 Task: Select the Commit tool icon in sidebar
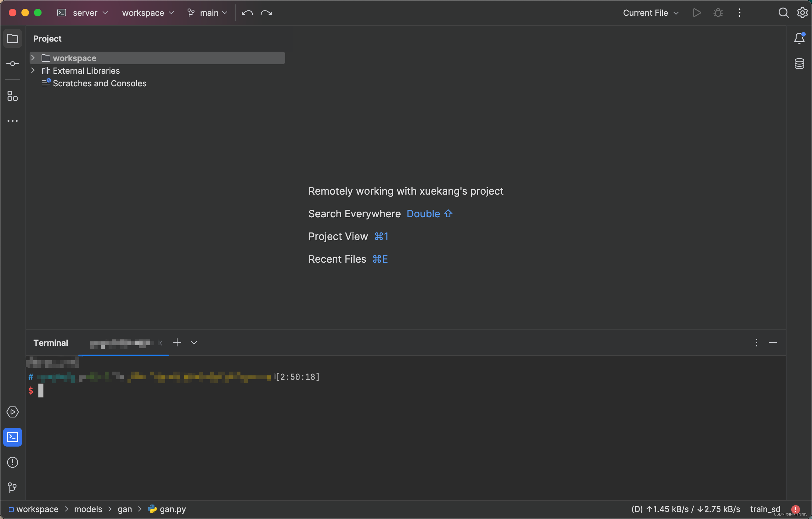[13, 63]
